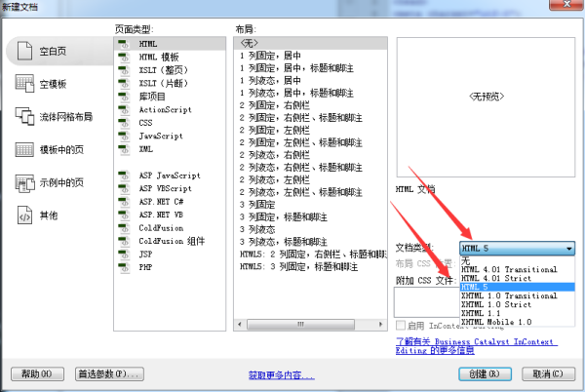Select layout '3 列固定，标题和脚注'
The width and height of the screenshot is (585, 392).
310,216
